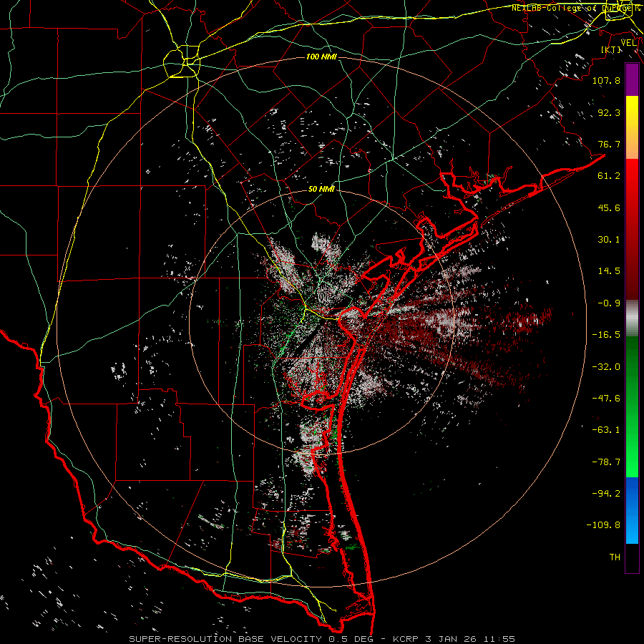The height and width of the screenshot is (644, 644).
Task: Click the -109.8 legend value
Action: [603, 525]
